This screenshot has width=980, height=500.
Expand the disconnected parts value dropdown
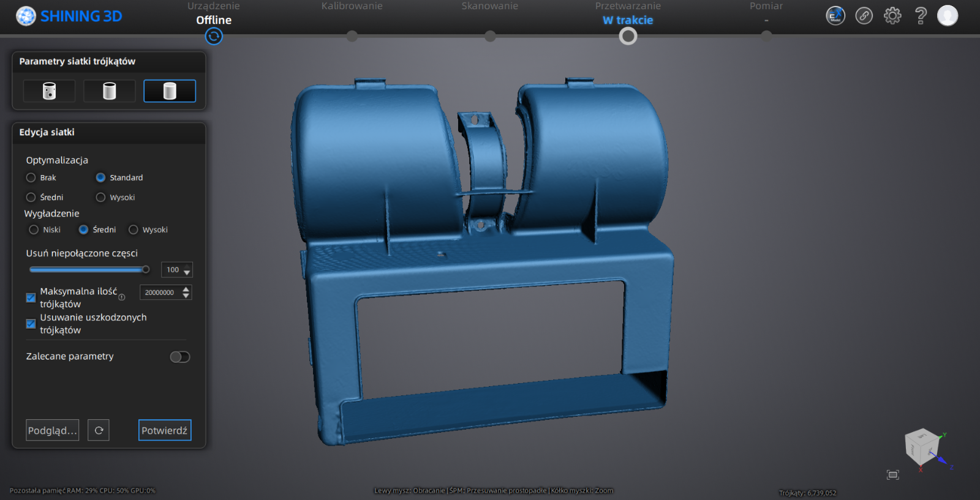tap(187, 271)
